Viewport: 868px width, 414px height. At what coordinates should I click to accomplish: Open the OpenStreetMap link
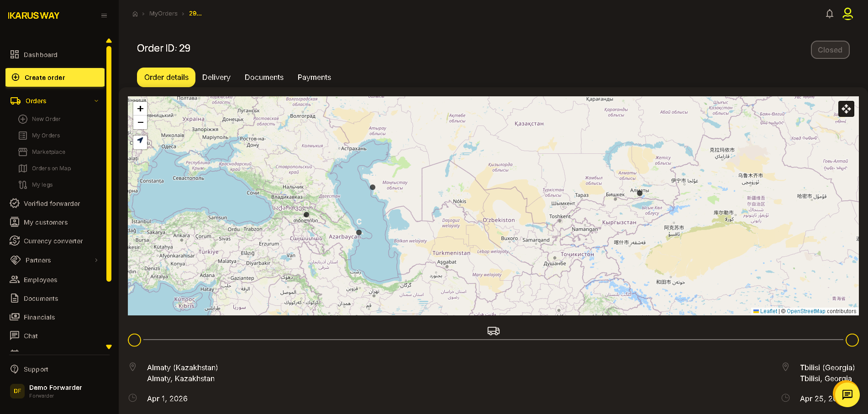(806, 311)
